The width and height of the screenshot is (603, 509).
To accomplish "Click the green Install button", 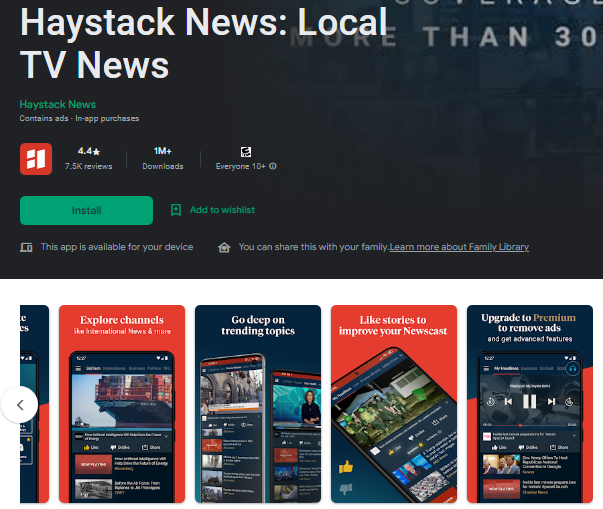I will pos(86,210).
